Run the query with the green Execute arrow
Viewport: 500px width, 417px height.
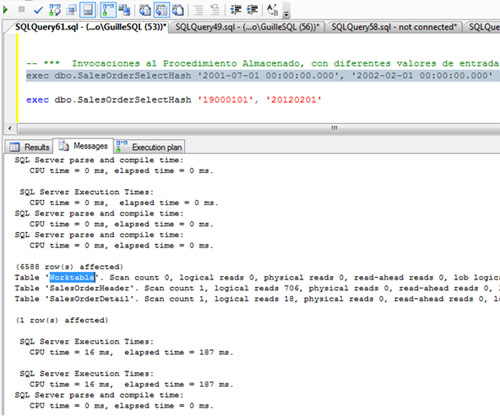(x=5, y=10)
